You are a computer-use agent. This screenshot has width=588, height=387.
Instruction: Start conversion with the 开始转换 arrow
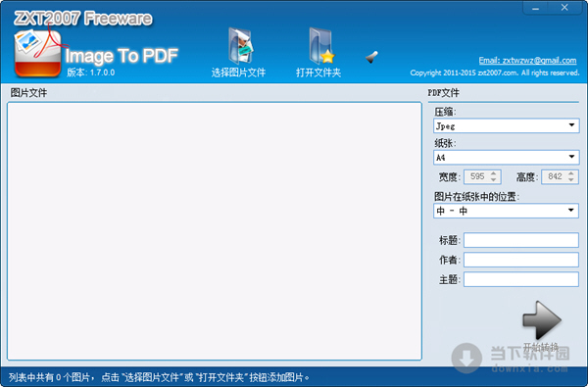coord(542,320)
